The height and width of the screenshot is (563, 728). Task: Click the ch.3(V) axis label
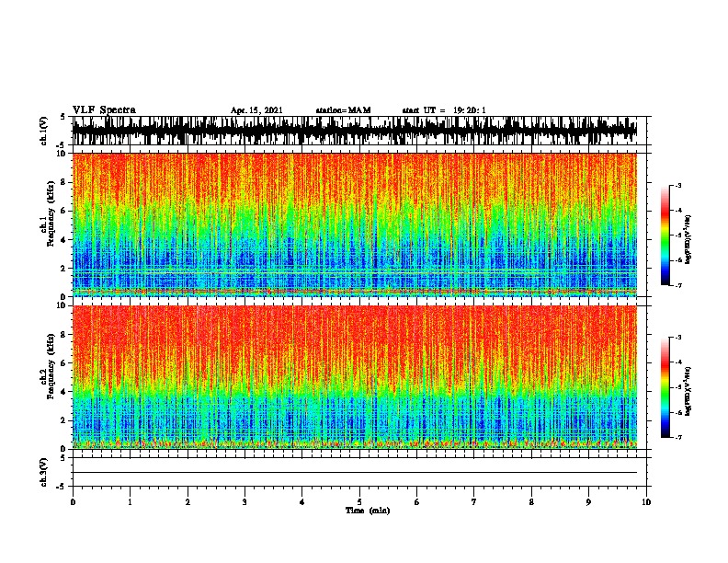coord(44,472)
